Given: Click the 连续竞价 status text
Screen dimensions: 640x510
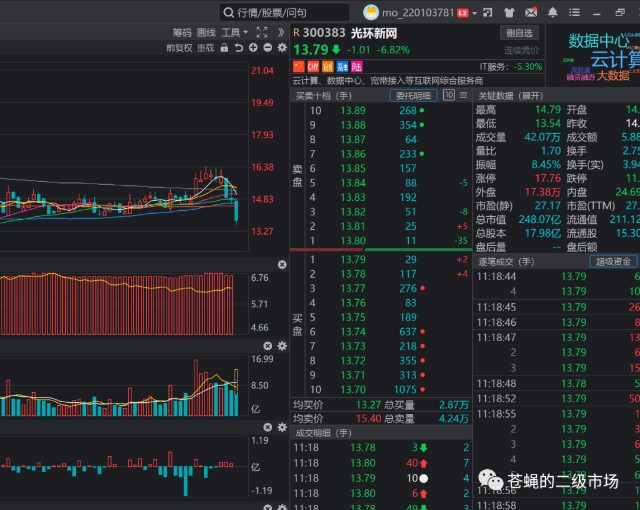Looking at the screenshot, I should click(521, 50).
